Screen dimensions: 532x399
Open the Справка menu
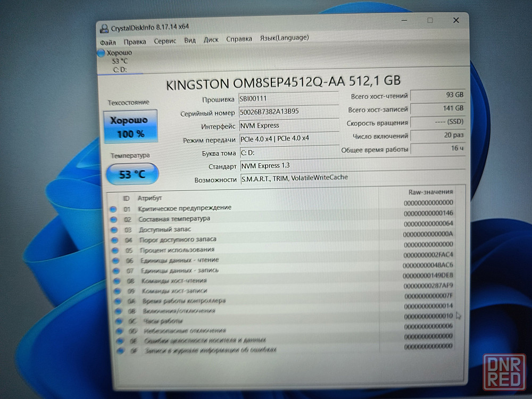click(239, 39)
